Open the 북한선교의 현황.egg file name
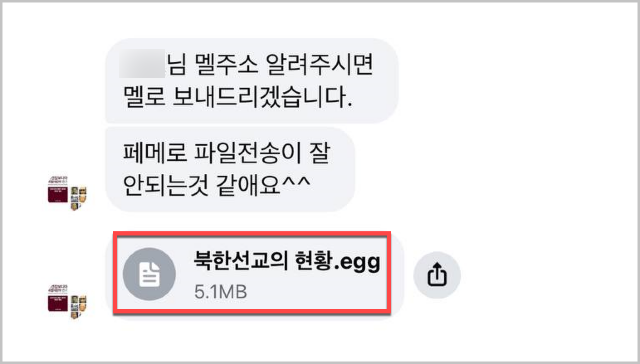640x364 pixels. point(287,262)
